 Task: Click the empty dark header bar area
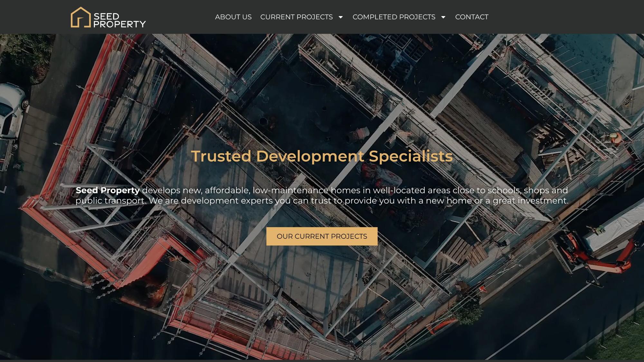pyautogui.click(x=563, y=17)
